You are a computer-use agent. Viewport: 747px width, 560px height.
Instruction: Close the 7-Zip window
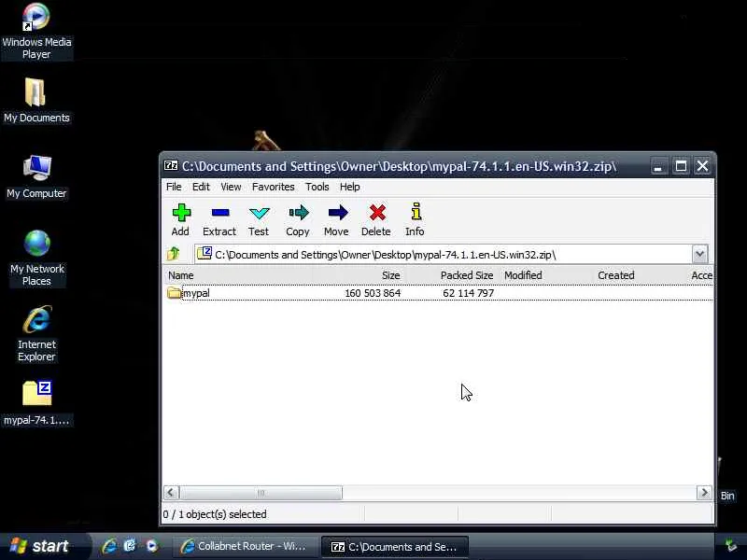pyautogui.click(x=703, y=166)
